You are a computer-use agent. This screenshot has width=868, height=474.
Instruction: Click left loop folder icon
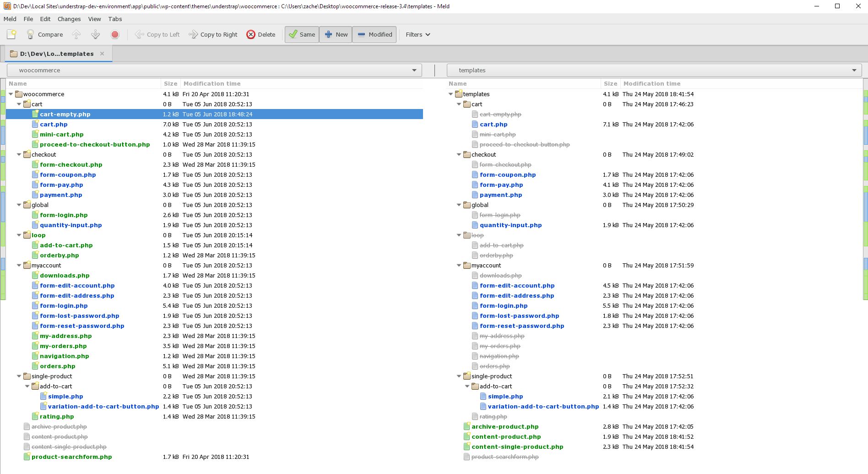[x=27, y=235]
